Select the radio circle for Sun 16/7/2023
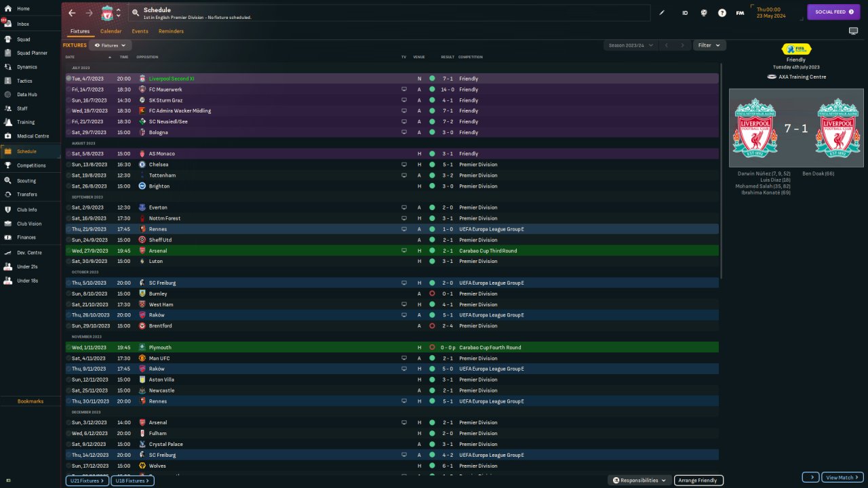 click(68, 100)
